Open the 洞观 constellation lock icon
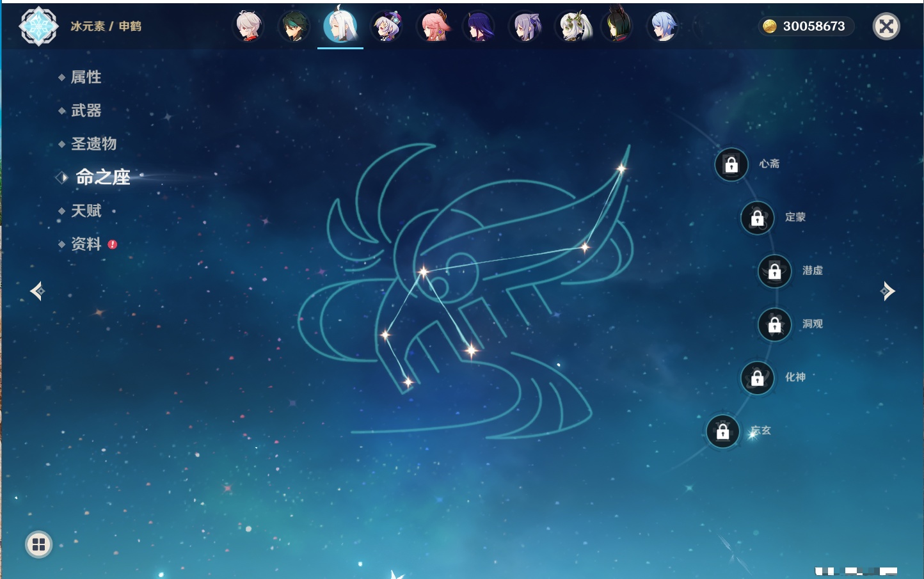Screen dimensions: 924x579 tap(775, 324)
